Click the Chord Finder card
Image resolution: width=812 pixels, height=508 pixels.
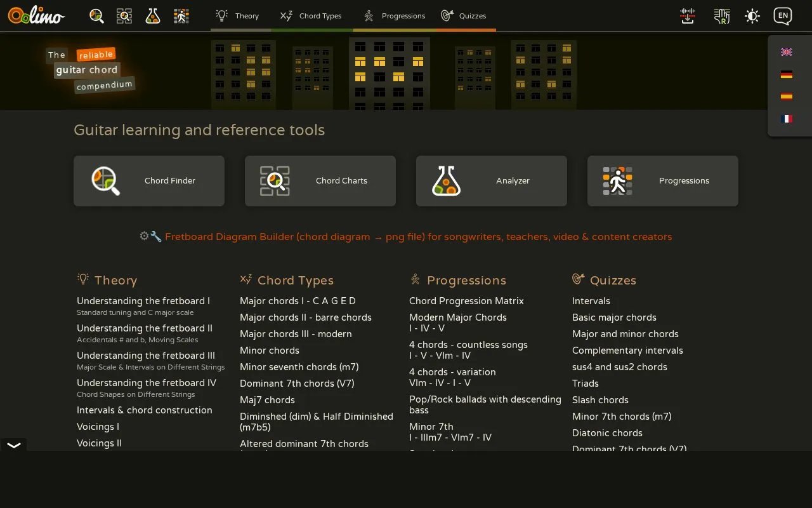(x=149, y=181)
